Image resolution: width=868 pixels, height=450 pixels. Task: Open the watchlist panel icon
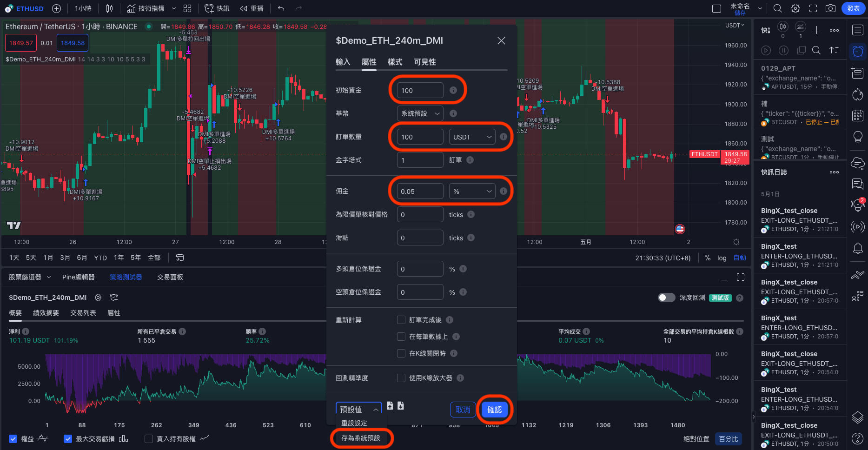858,30
